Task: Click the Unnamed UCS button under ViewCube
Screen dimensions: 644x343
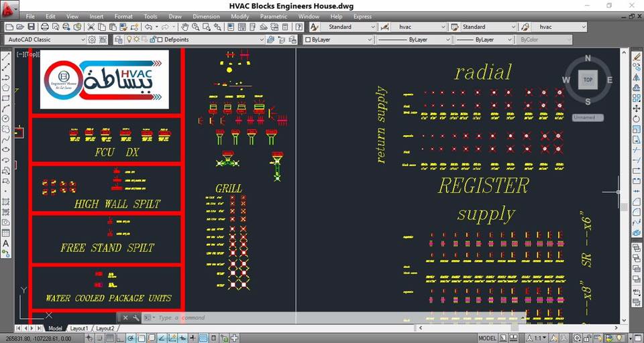Action: tap(588, 118)
